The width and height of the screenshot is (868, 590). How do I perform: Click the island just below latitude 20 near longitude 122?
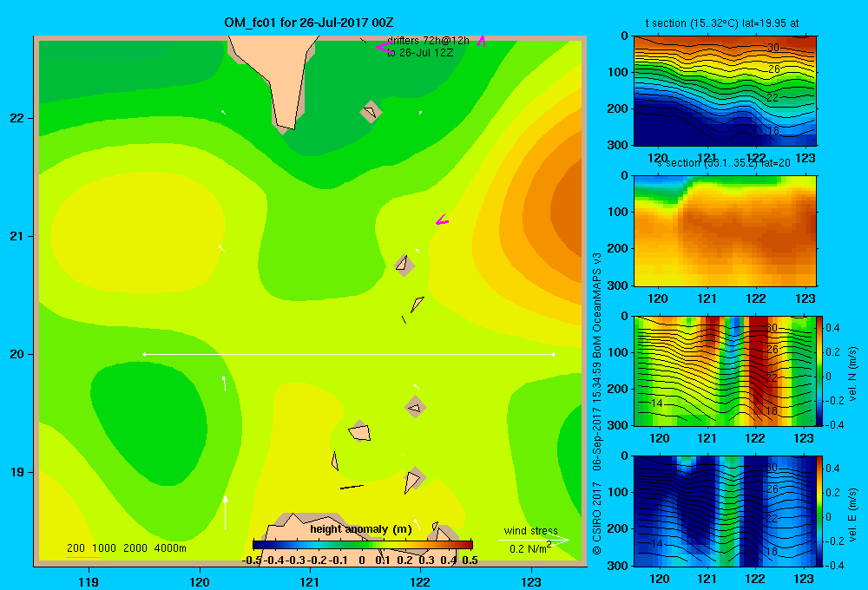point(415,407)
